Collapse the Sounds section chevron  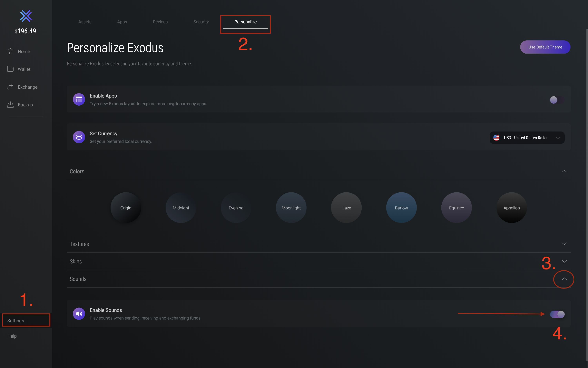[x=564, y=279]
